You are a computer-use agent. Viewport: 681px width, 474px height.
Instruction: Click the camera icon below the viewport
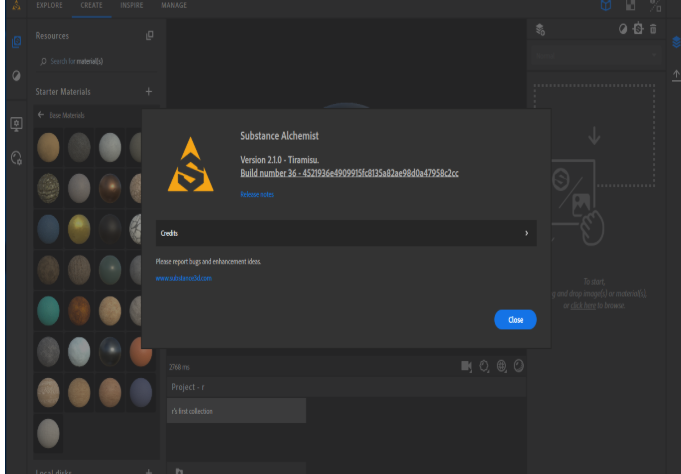(x=466, y=367)
